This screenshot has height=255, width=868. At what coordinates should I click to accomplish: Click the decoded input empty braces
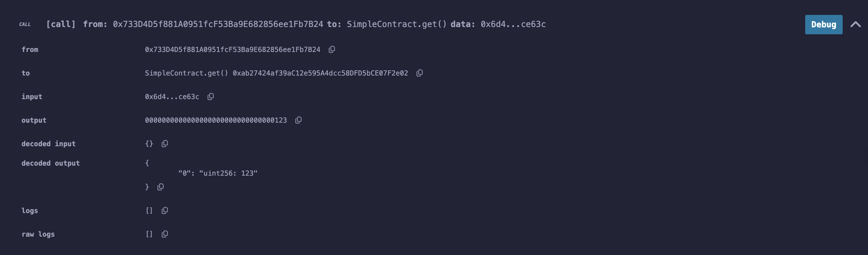pos(149,144)
